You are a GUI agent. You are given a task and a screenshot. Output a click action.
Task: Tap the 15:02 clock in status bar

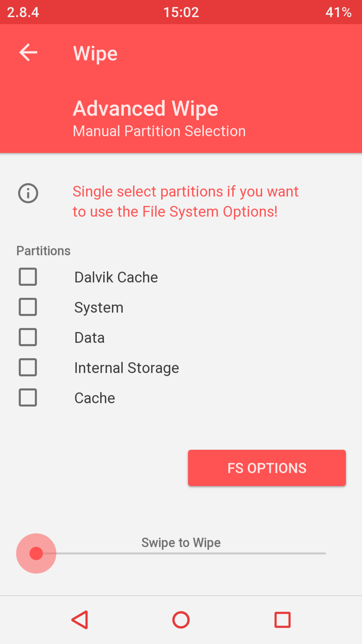pos(181,12)
